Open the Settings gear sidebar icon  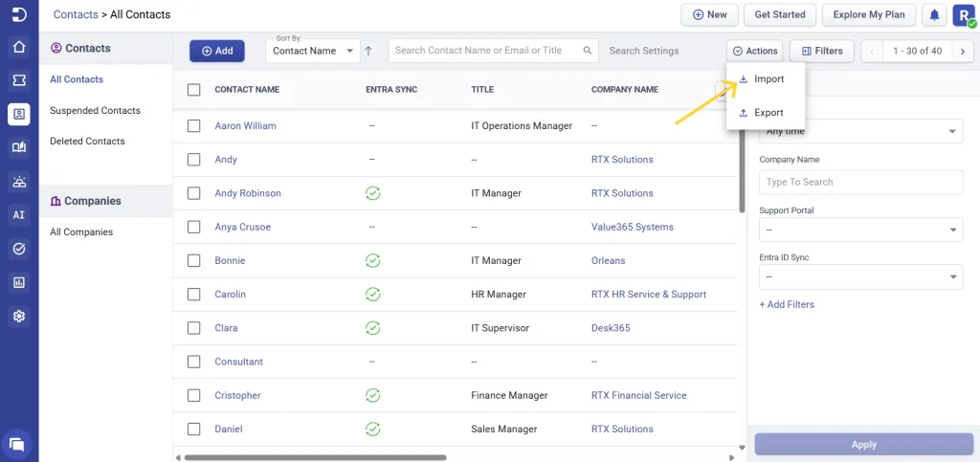tap(19, 317)
